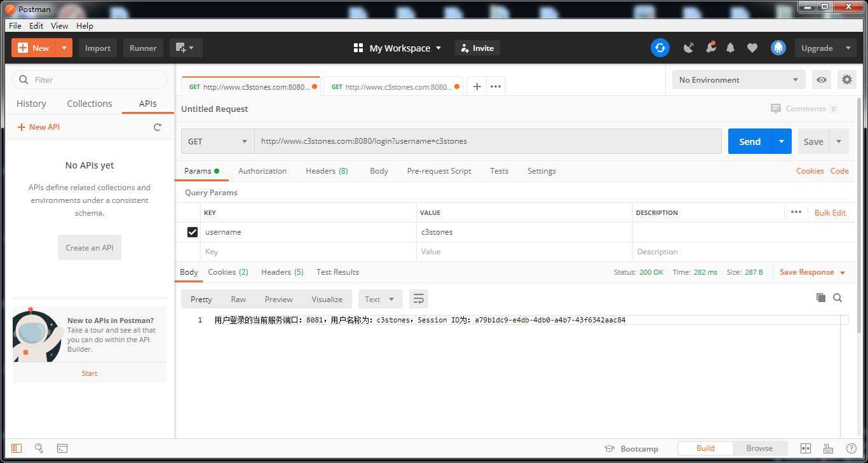Image resolution: width=868 pixels, height=463 pixels.
Task: Select Raw response view
Action: pyautogui.click(x=238, y=299)
